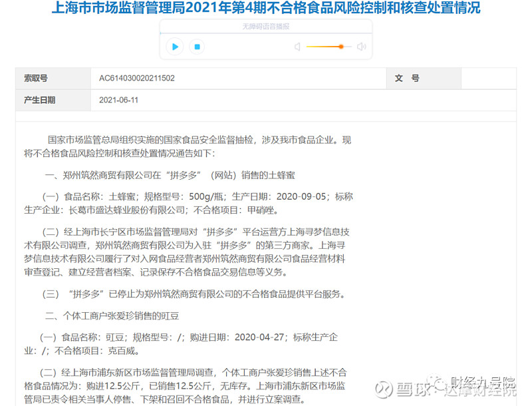This screenshot has height=406, width=532.
Task: Click the 财经九号院 watermark text
Action: coord(483,383)
